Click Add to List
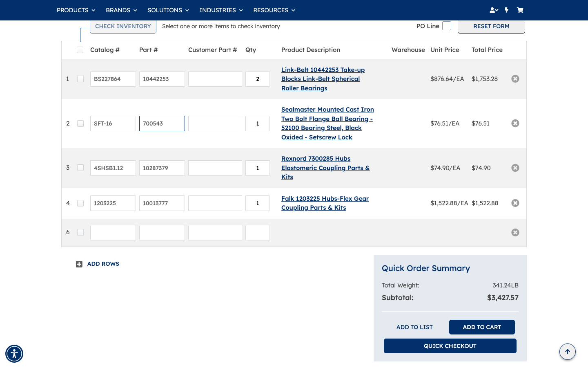 (414, 327)
